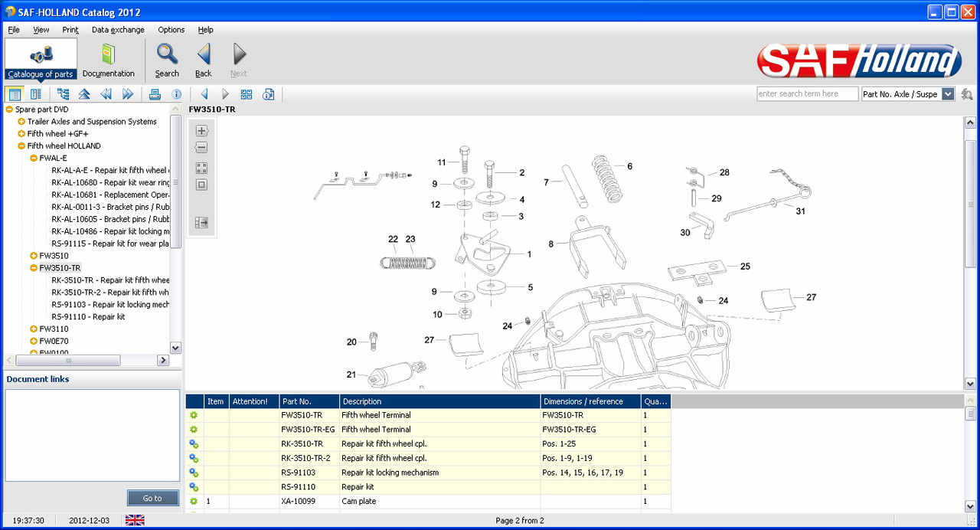
Task: Expand the FW3510 tree node
Action: 34,256
